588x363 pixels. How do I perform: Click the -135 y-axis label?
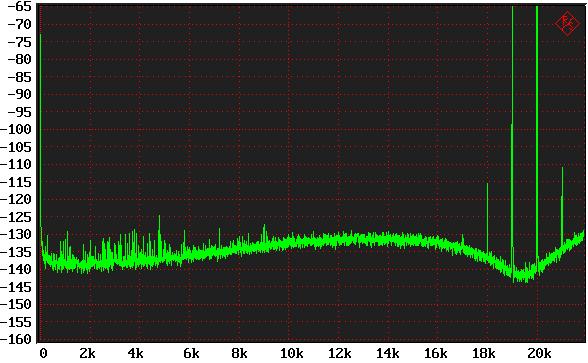(x=16, y=252)
